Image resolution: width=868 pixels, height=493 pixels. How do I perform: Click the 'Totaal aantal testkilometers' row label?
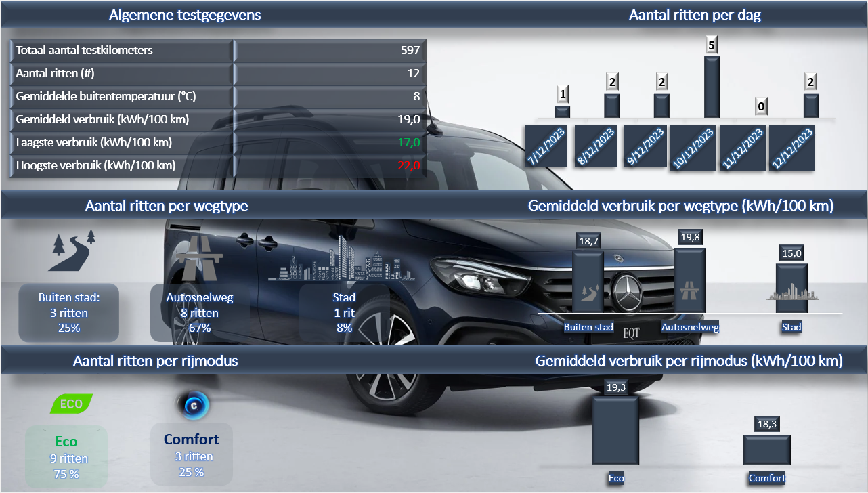85,50
